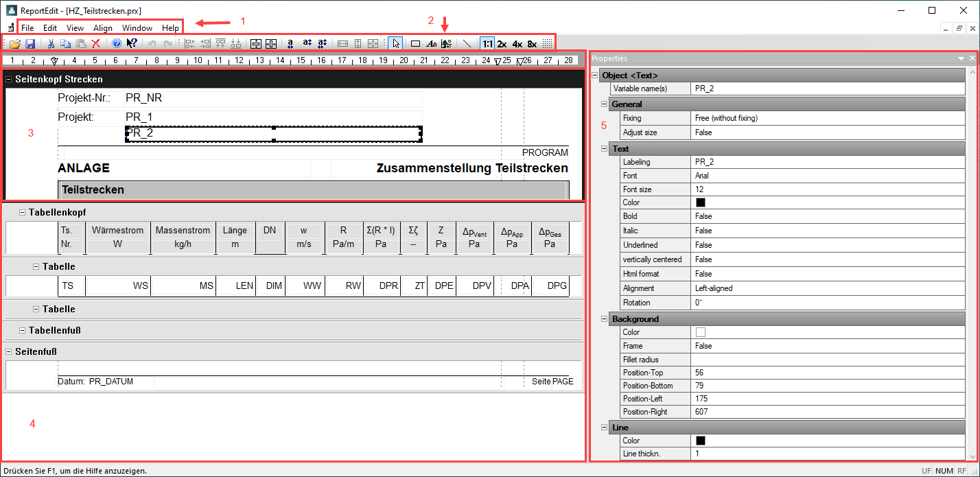Click the Center vertically icon
The width and height of the screenshot is (980, 477).
256,43
